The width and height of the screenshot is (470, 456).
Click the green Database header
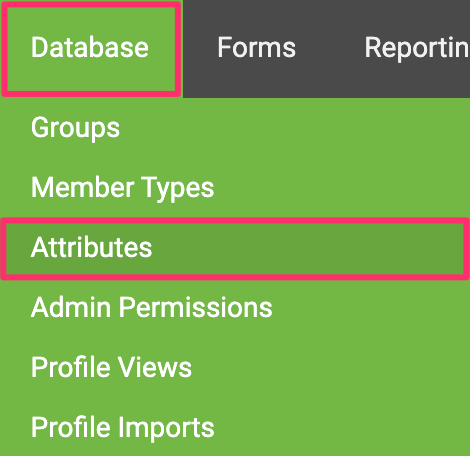pos(90,48)
